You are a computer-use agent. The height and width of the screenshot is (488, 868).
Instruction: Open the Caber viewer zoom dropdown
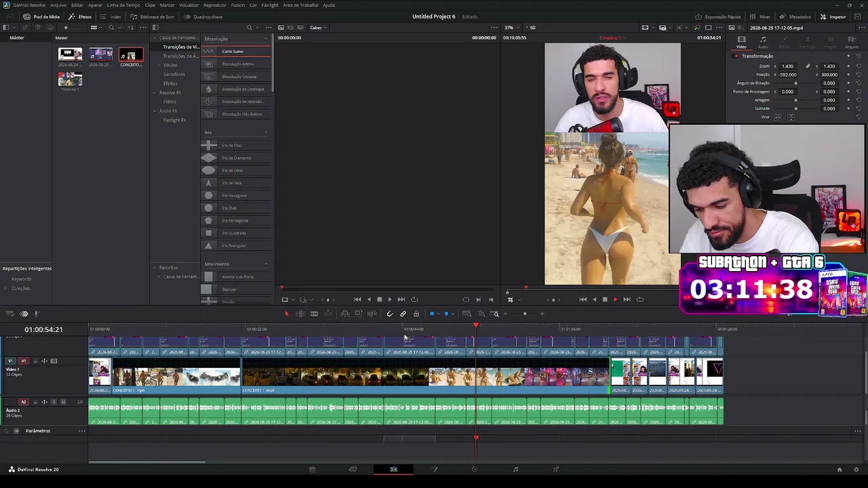(319, 28)
